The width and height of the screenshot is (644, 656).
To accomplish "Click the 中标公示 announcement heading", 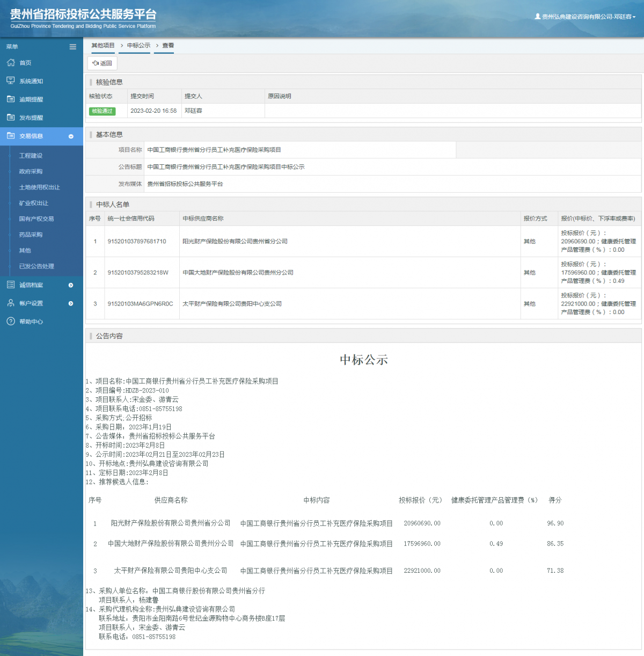I will coord(364,360).
